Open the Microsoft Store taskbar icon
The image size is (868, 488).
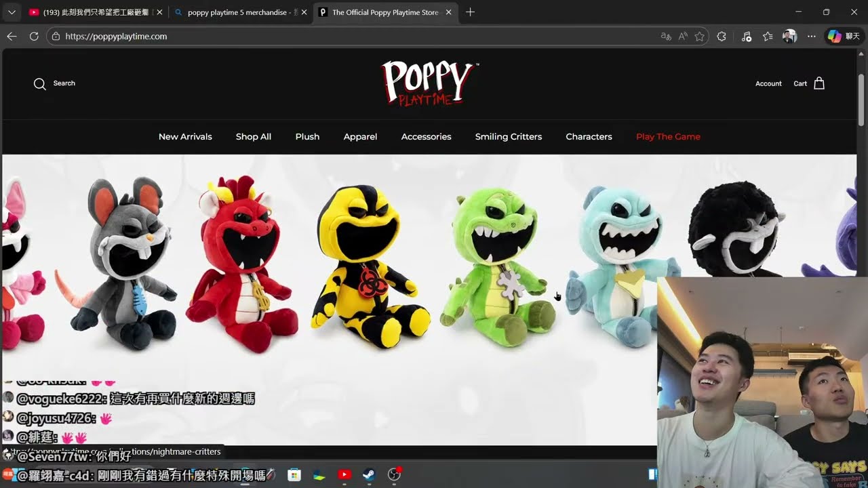(x=294, y=474)
